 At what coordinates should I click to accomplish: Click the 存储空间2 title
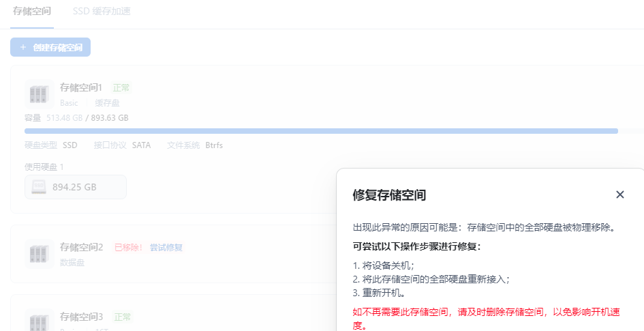[81, 247]
